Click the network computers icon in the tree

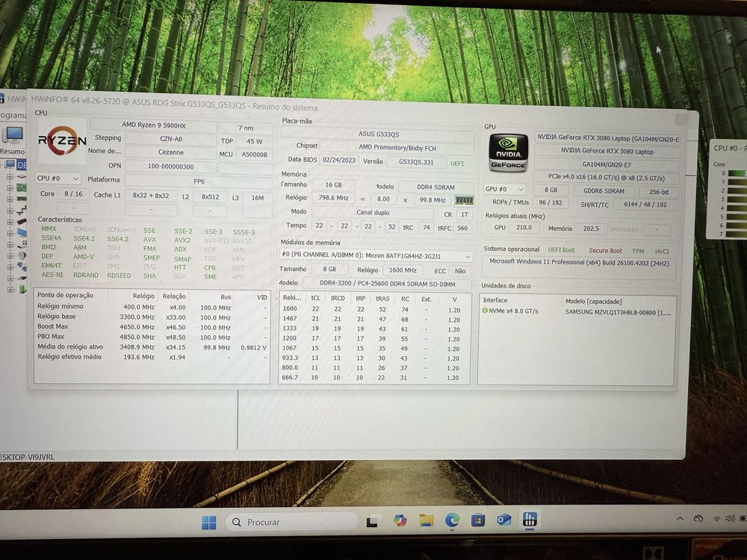[x=22, y=267]
